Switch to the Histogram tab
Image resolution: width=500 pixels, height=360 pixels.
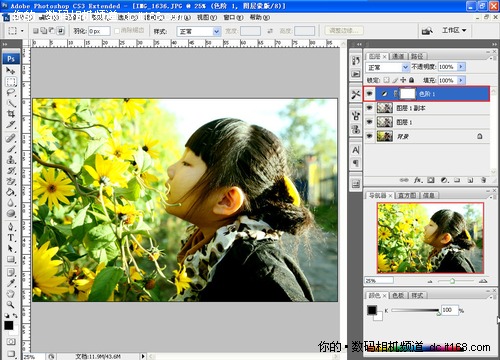(407, 195)
